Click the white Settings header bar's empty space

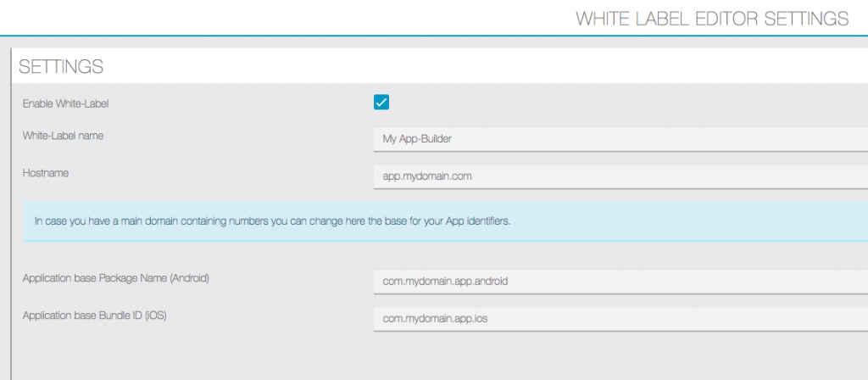(x=509, y=66)
